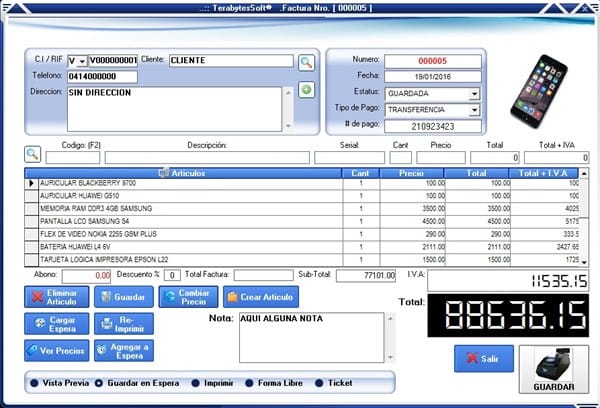Click the Cambiar Precio button

(189, 297)
